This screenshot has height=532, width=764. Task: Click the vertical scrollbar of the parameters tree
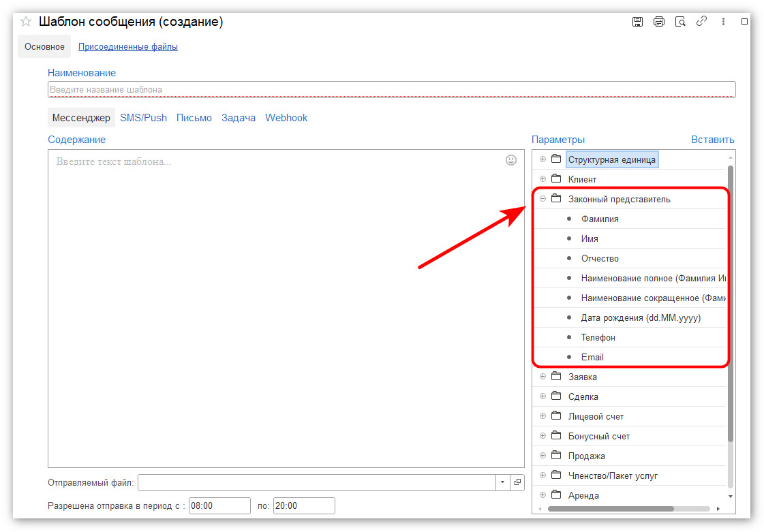point(731,304)
